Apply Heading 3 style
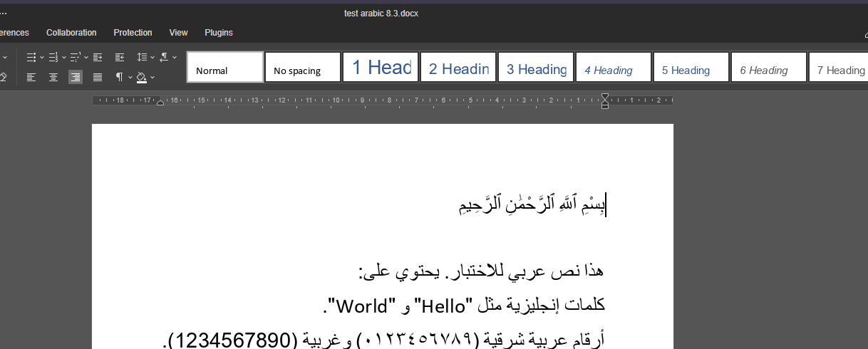This screenshot has width=868, height=349. [x=536, y=67]
